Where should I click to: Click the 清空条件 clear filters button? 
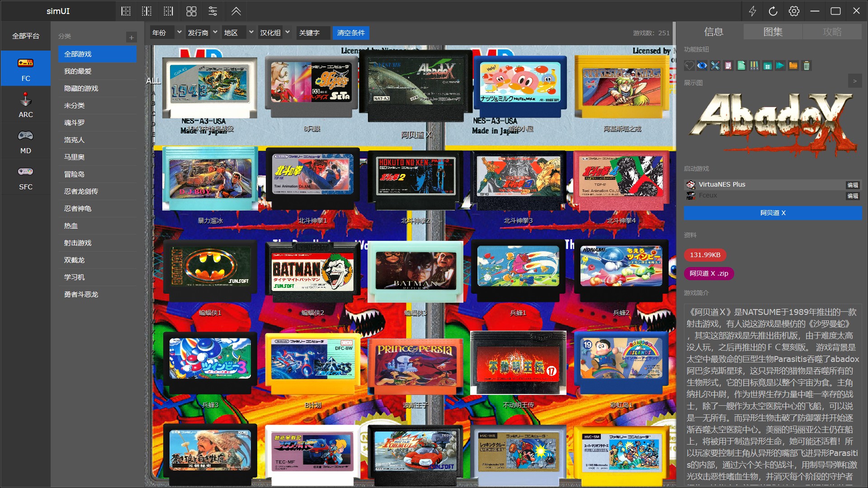[351, 33]
